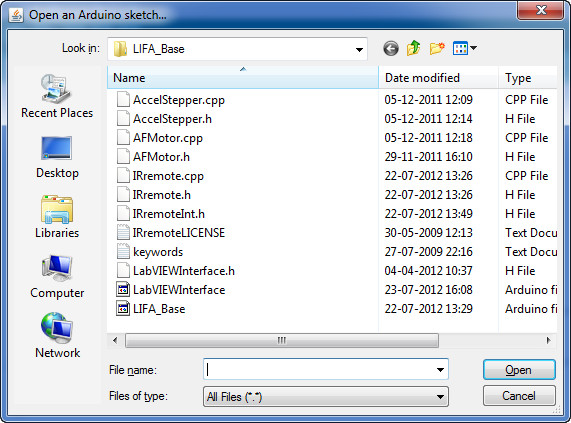Click date 27-07-2009 22:16
This screenshot has height=423, width=571.
tap(429, 252)
